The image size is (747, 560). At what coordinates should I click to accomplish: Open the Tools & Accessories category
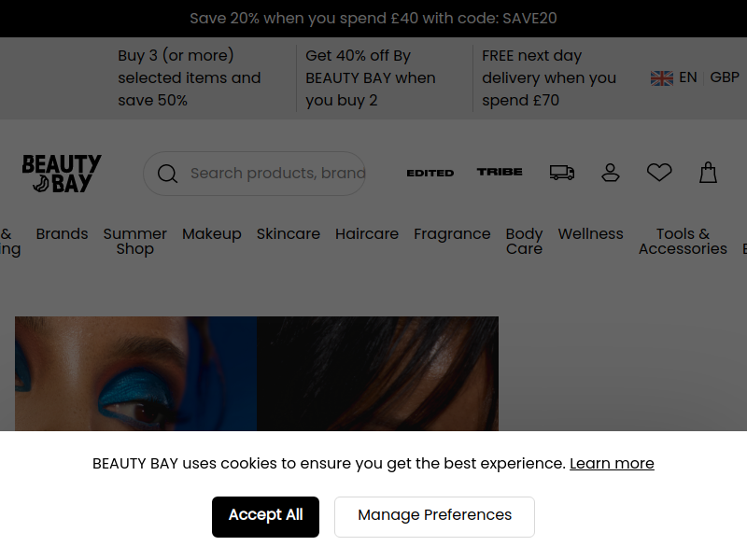pyautogui.click(x=683, y=241)
